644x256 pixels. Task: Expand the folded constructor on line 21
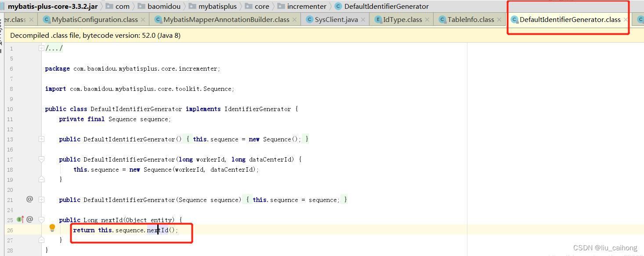tap(41, 200)
